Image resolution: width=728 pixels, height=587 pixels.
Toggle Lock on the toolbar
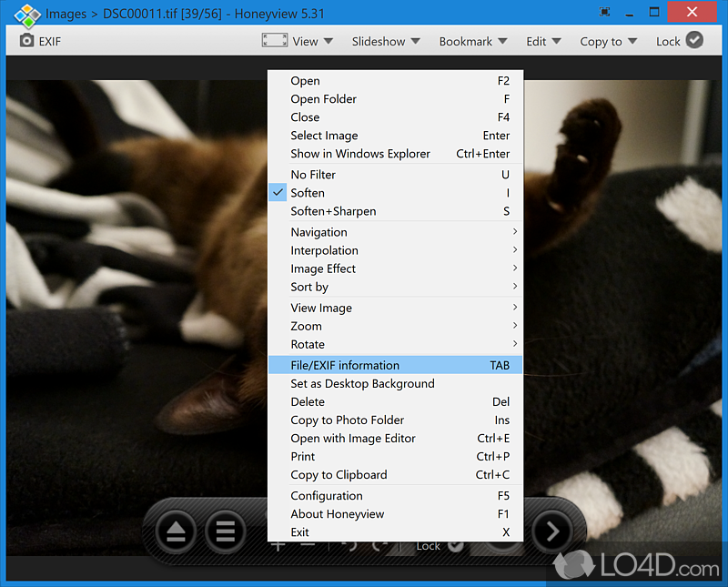point(679,40)
